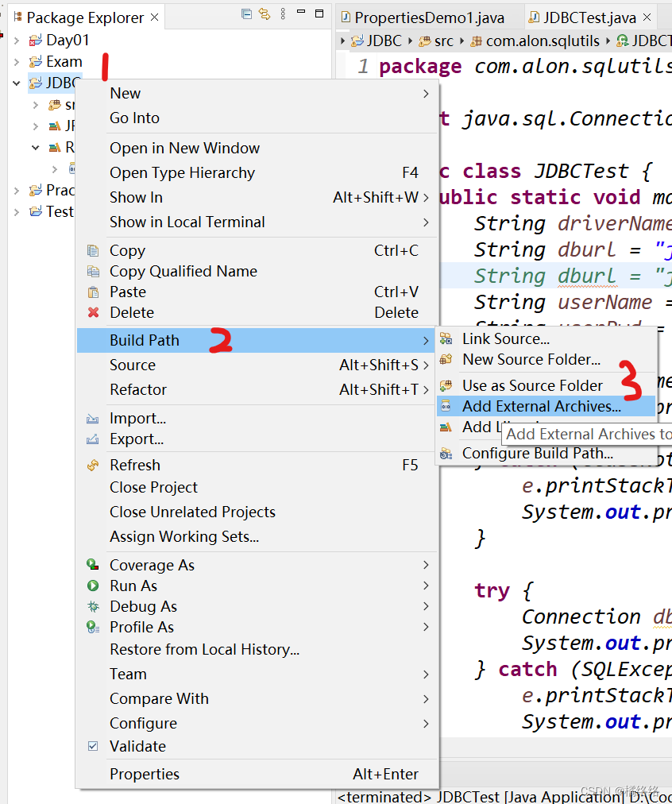Click src breadcrumb segment
The height and width of the screenshot is (804, 672).
436,41
